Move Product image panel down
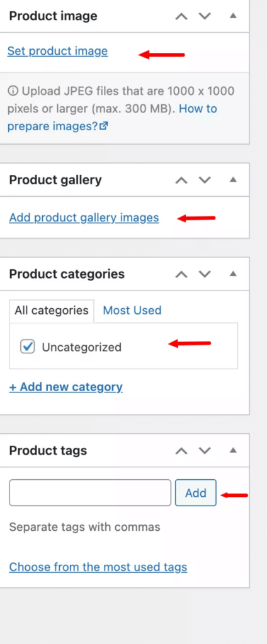The image size is (267, 644). (x=205, y=16)
